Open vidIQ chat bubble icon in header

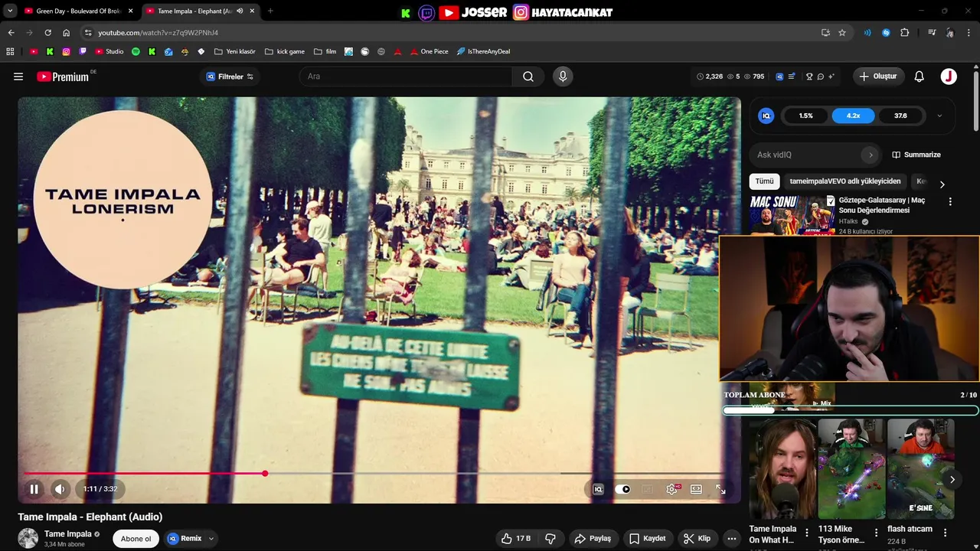(820, 77)
